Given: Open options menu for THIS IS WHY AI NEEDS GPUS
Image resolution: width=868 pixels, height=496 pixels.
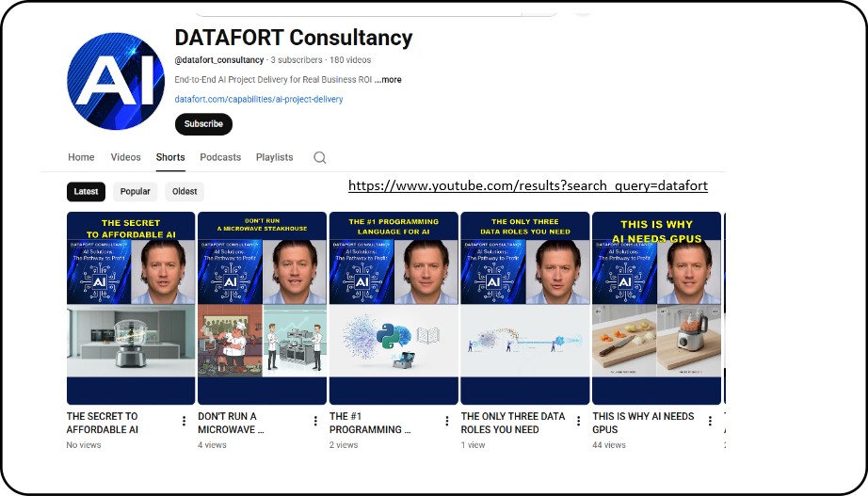Looking at the screenshot, I should (710, 422).
